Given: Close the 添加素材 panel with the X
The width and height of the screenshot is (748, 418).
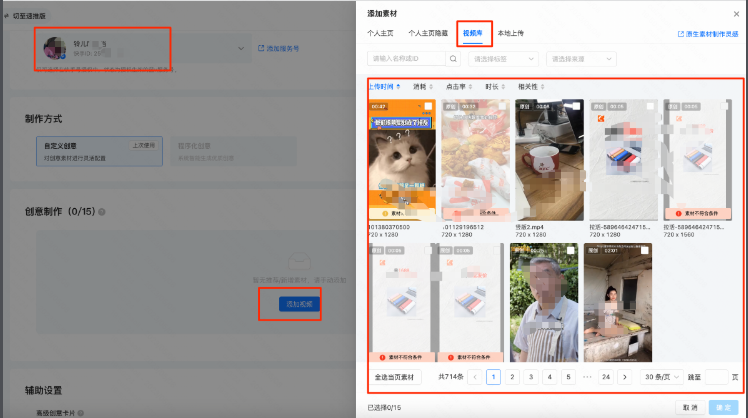Looking at the screenshot, I should click(x=736, y=14).
